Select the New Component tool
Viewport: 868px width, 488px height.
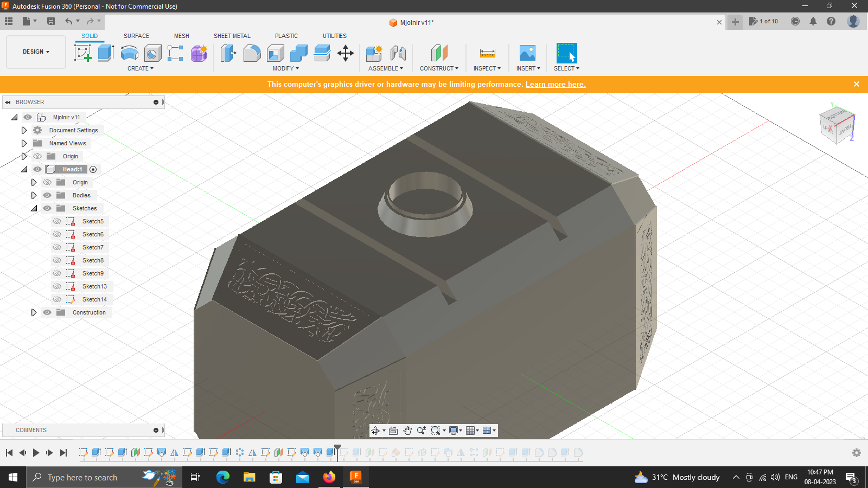(374, 53)
